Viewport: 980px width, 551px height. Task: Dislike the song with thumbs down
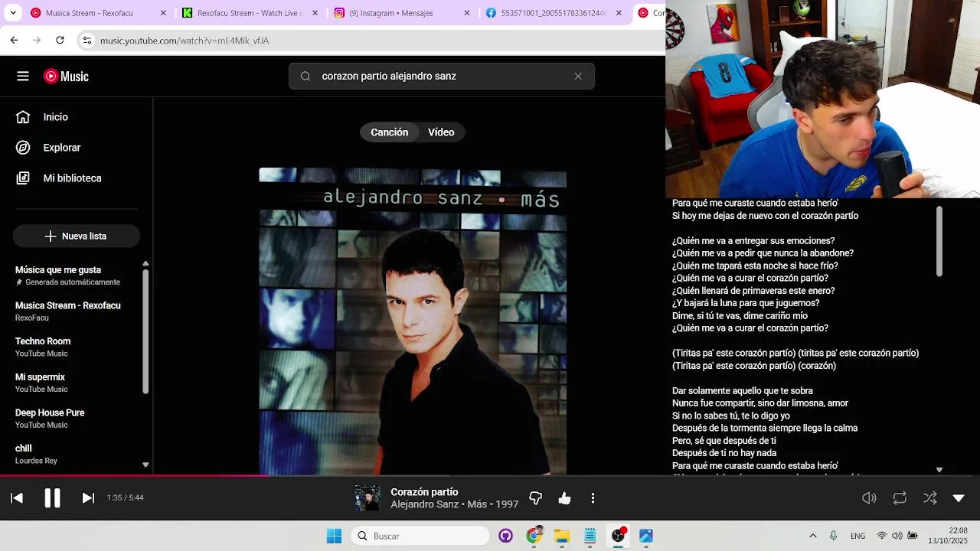tap(535, 498)
